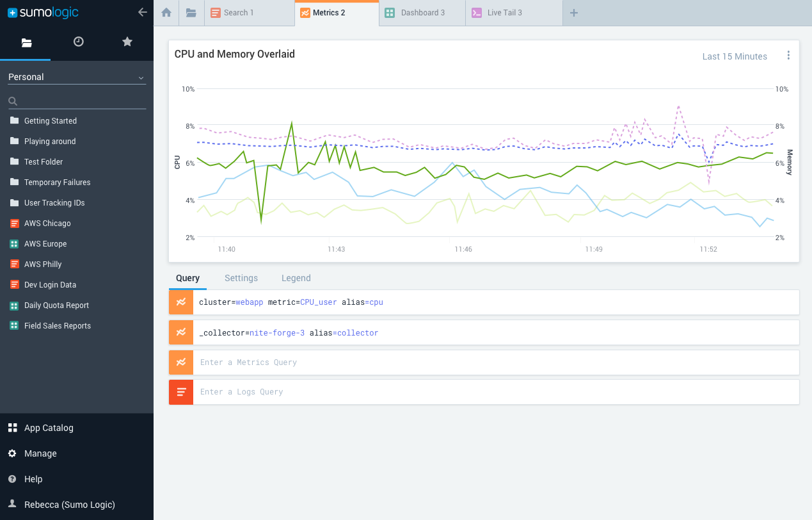
Task: Open chart options three-dot menu
Action: click(788, 56)
